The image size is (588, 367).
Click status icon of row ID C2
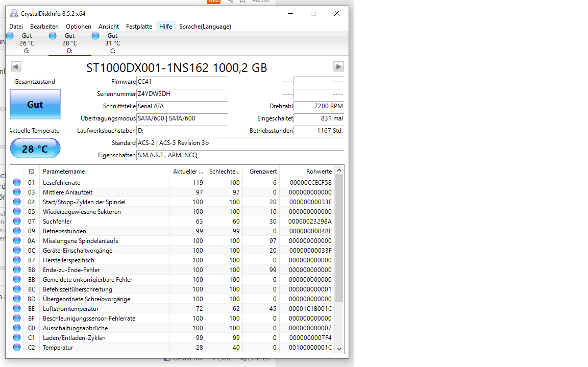tap(17, 348)
